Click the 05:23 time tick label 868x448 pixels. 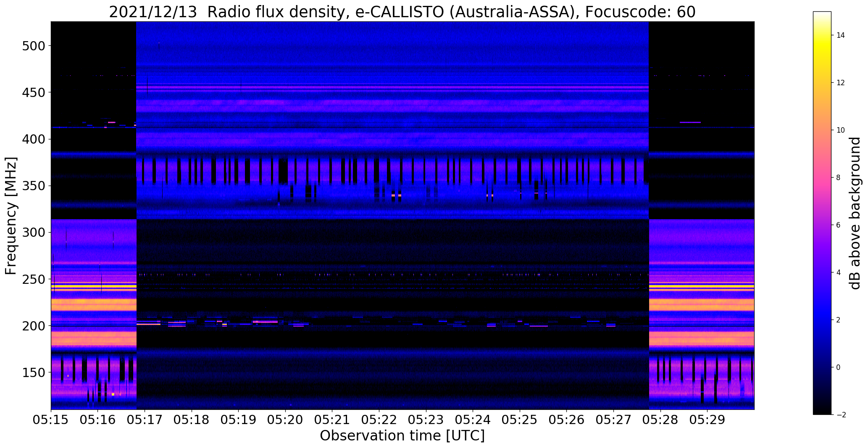click(426, 420)
